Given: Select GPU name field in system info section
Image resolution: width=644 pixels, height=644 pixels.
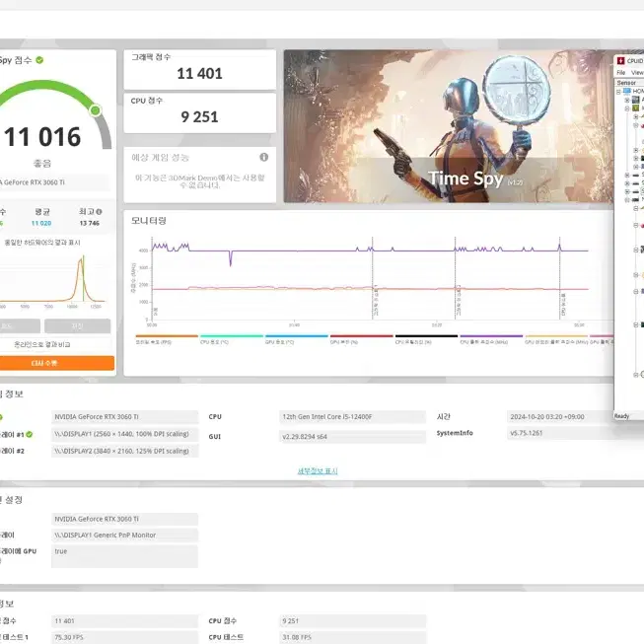Looking at the screenshot, I should [x=125, y=416].
